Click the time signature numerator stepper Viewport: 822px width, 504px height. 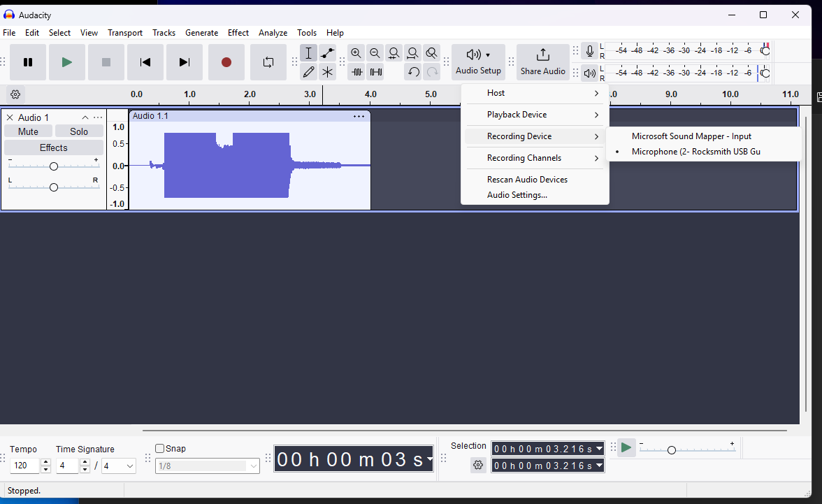point(85,466)
